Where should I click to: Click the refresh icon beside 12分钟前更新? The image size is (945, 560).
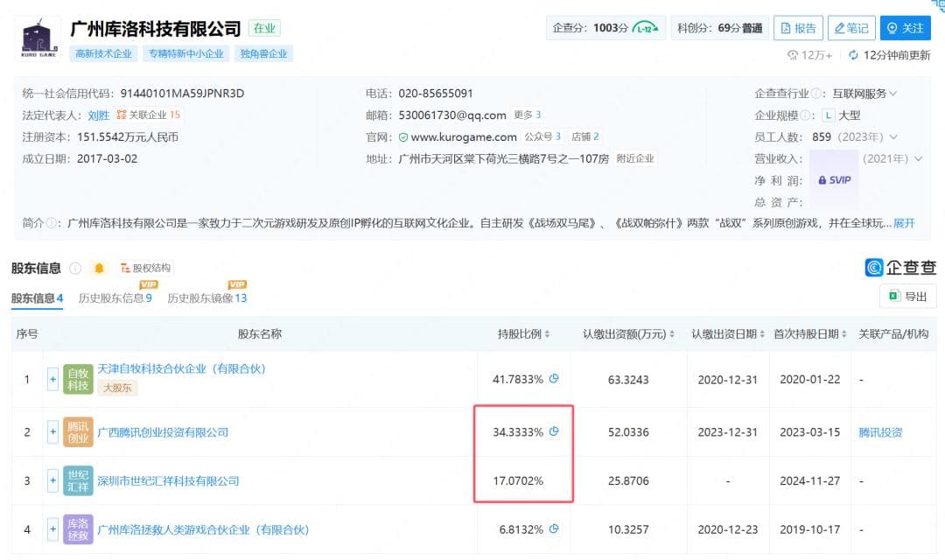click(x=853, y=55)
